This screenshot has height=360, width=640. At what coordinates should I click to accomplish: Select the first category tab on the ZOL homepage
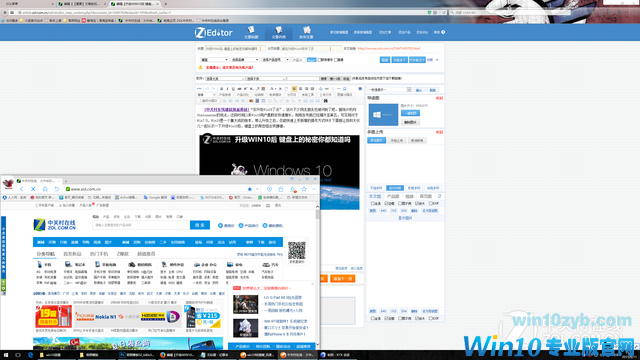(x=45, y=254)
